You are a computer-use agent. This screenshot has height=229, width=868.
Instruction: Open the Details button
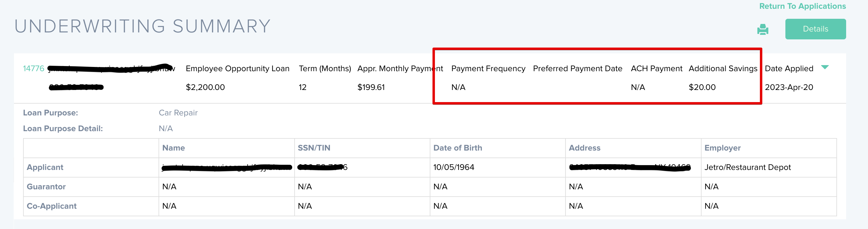pyautogui.click(x=815, y=29)
